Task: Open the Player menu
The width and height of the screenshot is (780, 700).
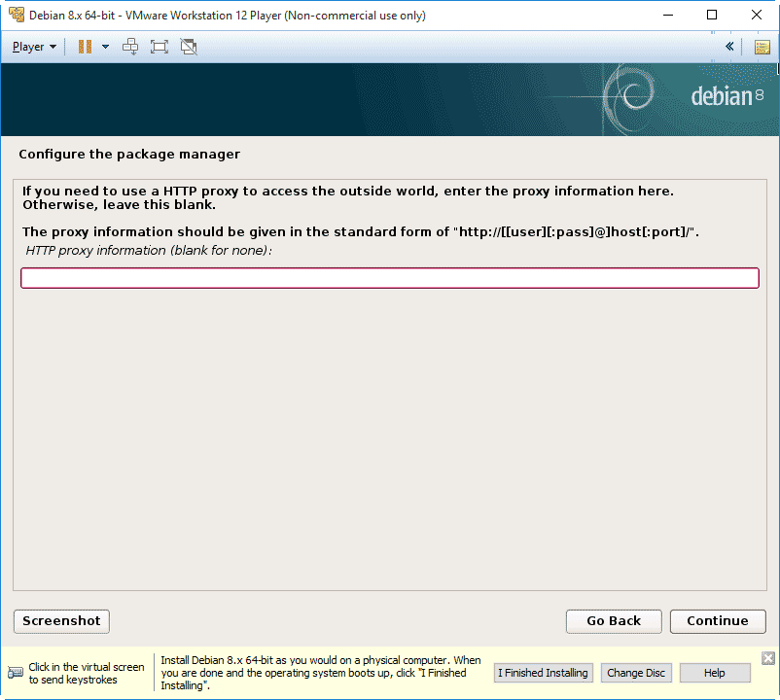Action: [x=34, y=47]
